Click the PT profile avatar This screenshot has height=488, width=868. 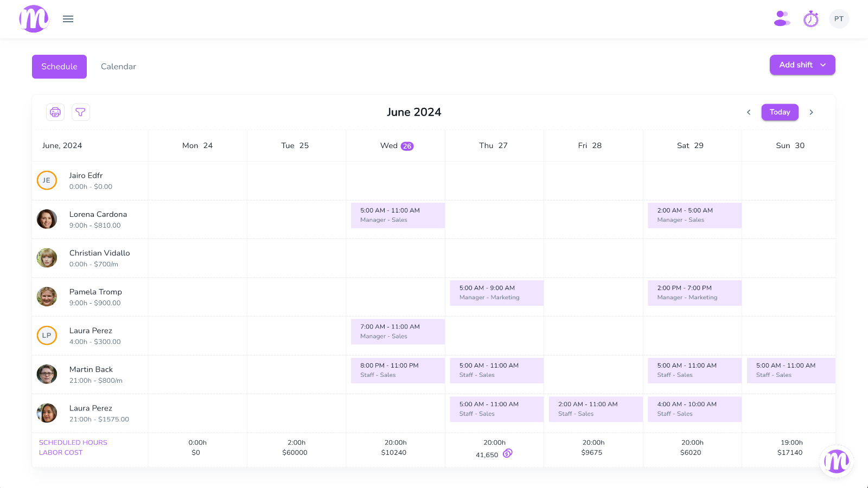[x=839, y=19]
